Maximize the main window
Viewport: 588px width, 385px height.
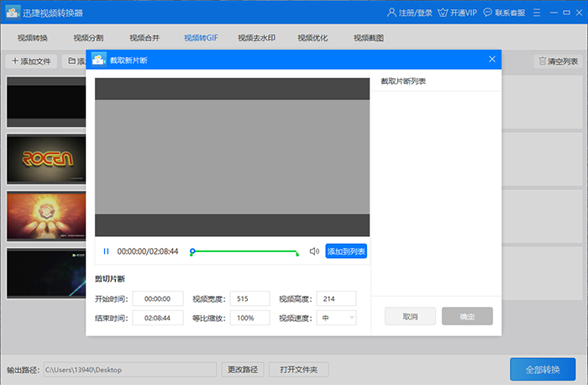point(567,13)
